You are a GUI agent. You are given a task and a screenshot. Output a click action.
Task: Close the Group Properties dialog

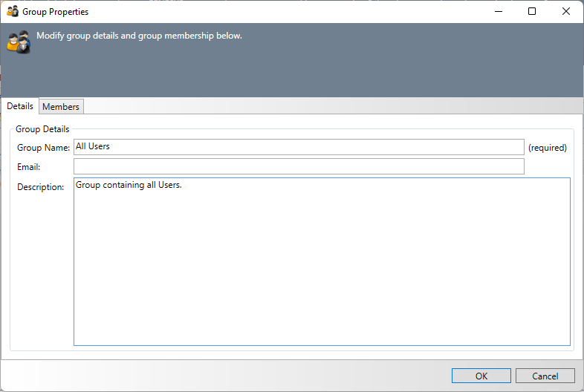click(566, 12)
